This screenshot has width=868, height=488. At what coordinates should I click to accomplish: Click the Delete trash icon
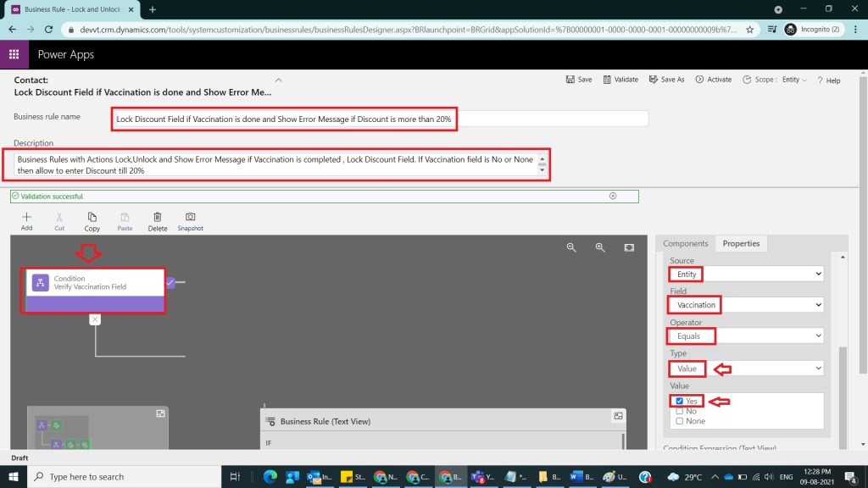coord(158,218)
